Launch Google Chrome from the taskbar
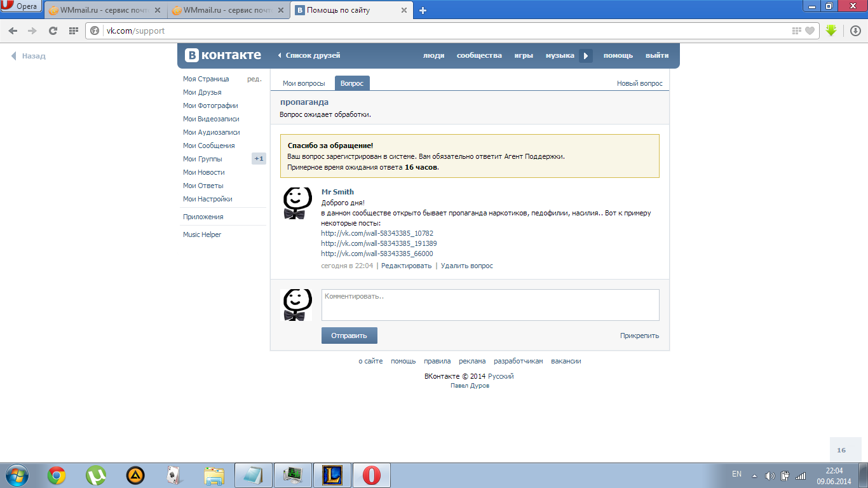 (57, 475)
